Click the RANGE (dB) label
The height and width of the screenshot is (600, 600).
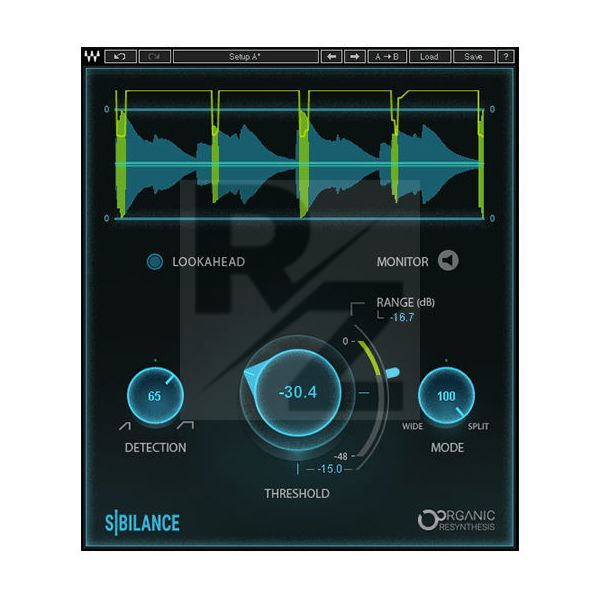tap(406, 302)
